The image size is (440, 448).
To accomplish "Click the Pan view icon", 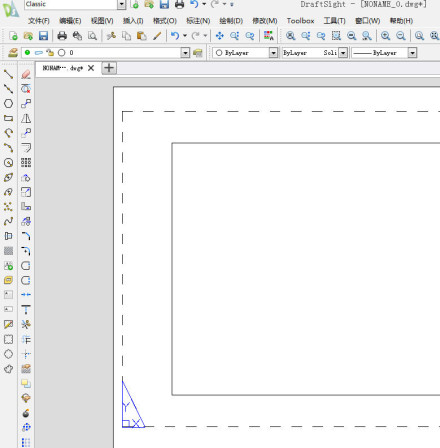I will pos(219,36).
